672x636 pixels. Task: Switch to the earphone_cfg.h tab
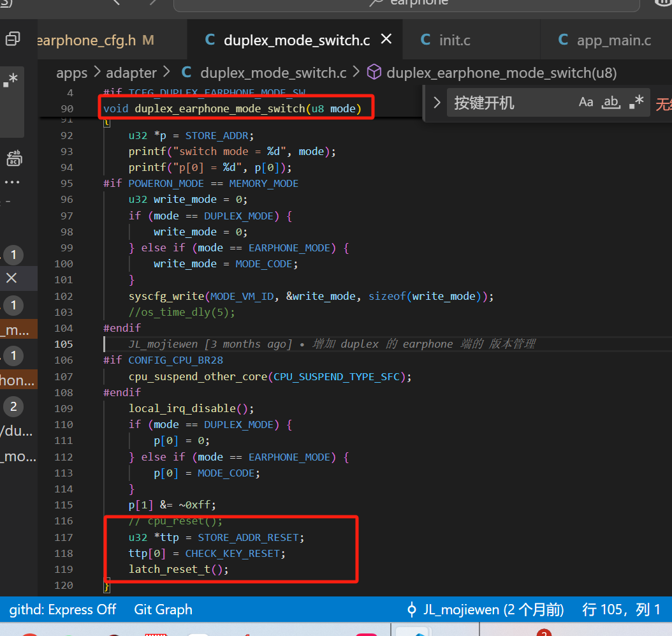95,40
